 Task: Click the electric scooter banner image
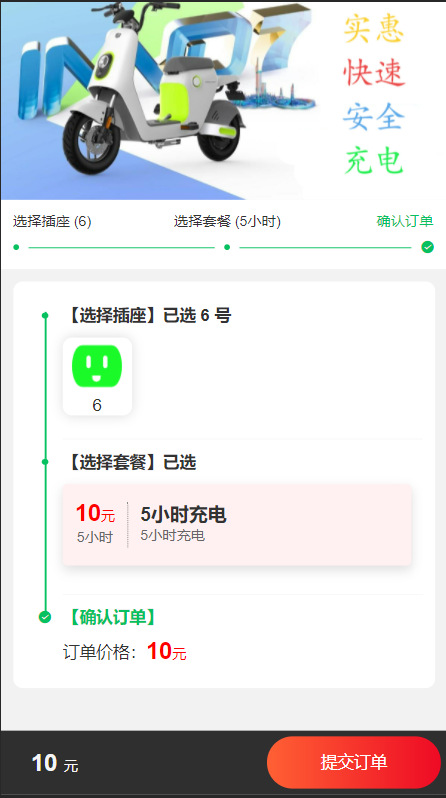223,101
